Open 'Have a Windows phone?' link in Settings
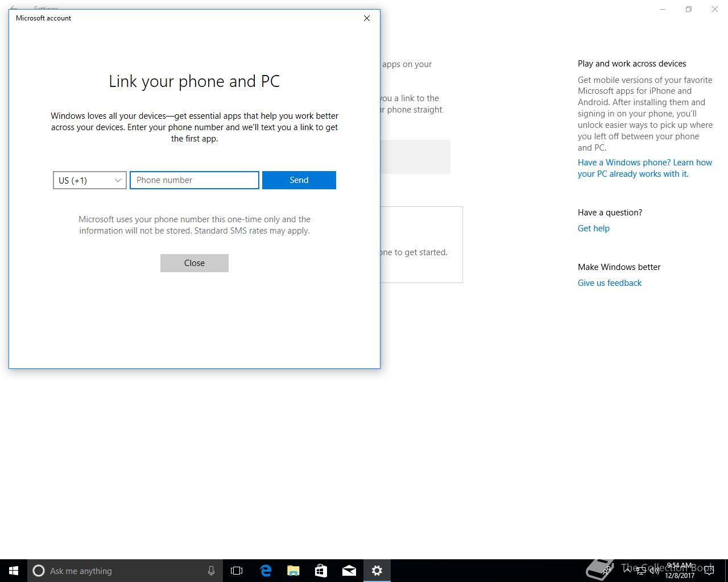728x582 pixels. coord(645,168)
